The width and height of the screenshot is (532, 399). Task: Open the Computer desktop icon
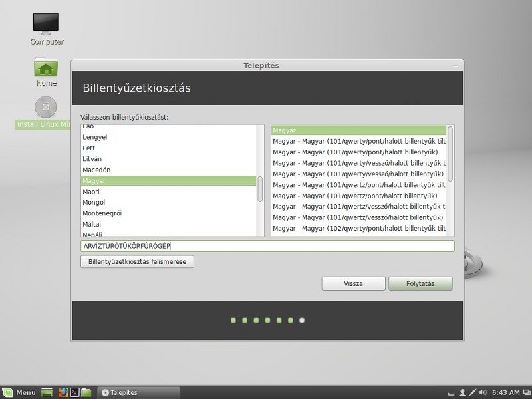click(x=46, y=29)
